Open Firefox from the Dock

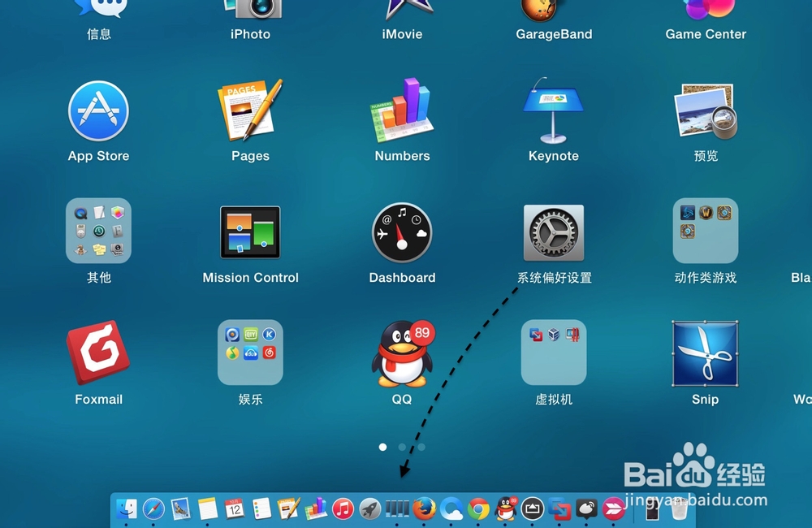pos(424,509)
